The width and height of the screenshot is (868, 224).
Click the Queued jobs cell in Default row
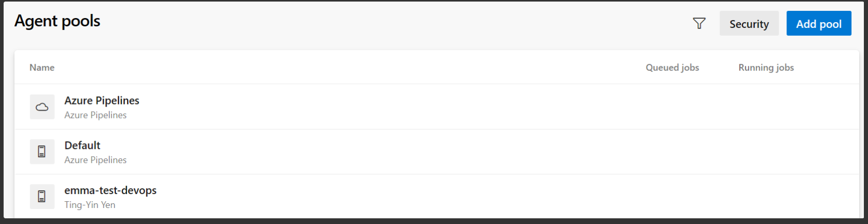point(672,152)
